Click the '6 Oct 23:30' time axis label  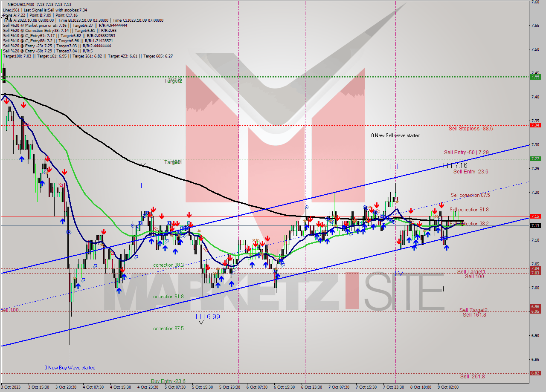312,387
